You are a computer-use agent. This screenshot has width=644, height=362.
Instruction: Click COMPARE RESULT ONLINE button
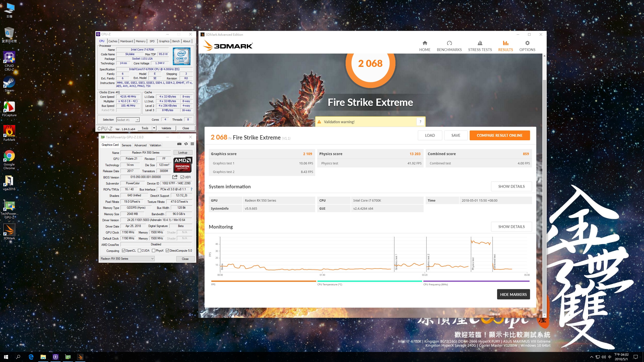point(500,135)
